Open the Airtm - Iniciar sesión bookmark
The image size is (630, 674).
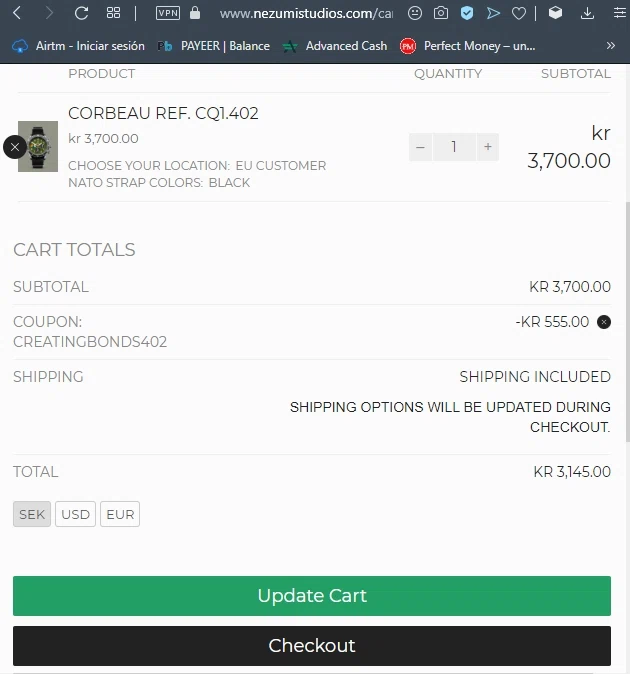pos(78,46)
